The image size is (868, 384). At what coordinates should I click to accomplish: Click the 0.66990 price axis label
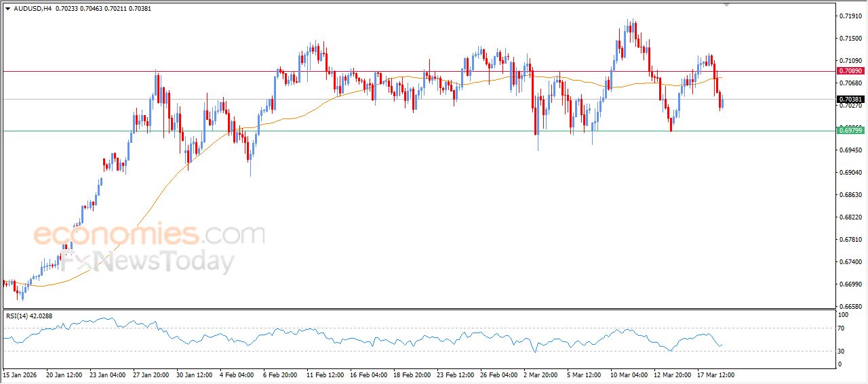850,284
